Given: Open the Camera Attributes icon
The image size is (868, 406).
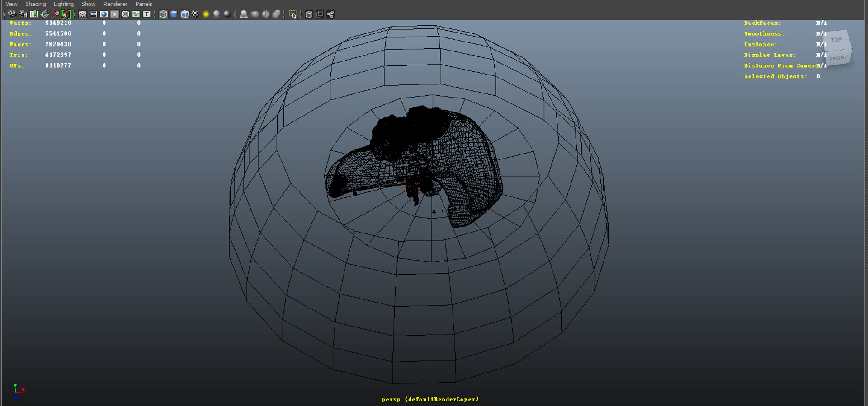Looking at the screenshot, I should tap(23, 14).
